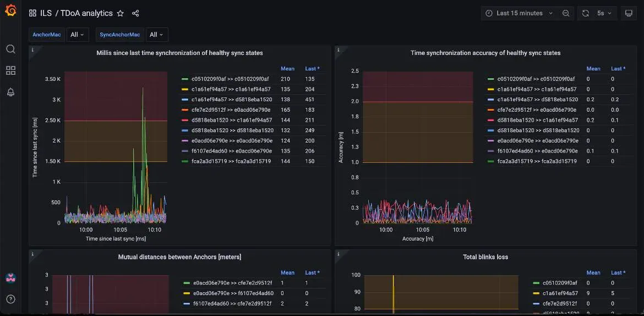Toggle c0510209f0af series in Millis panel legend
Viewport: 644px width, 316px height.
click(x=231, y=79)
